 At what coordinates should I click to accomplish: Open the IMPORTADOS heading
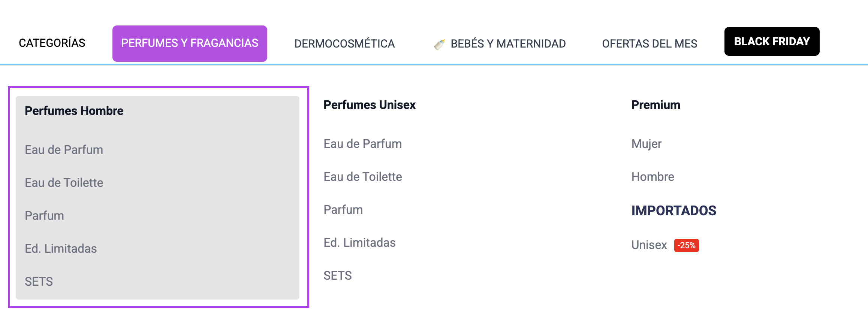pyautogui.click(x=674, y=211)
